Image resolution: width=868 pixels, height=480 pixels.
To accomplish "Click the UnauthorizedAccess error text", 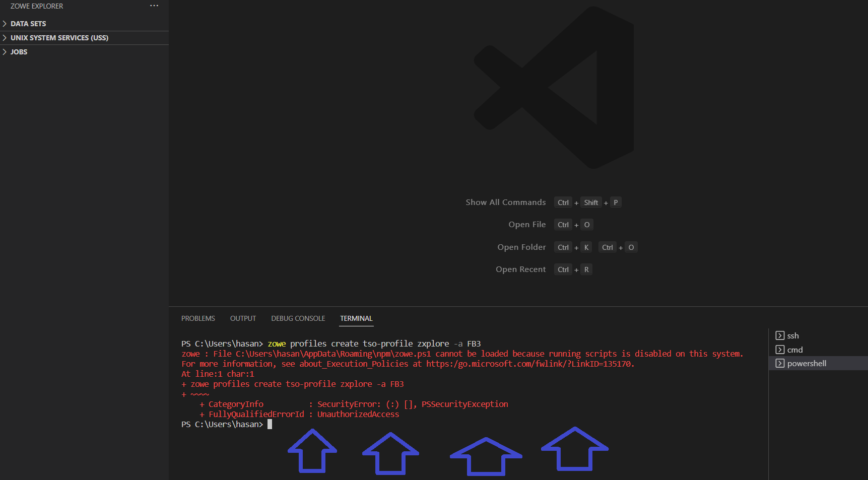I will click(x=358, y=414).
